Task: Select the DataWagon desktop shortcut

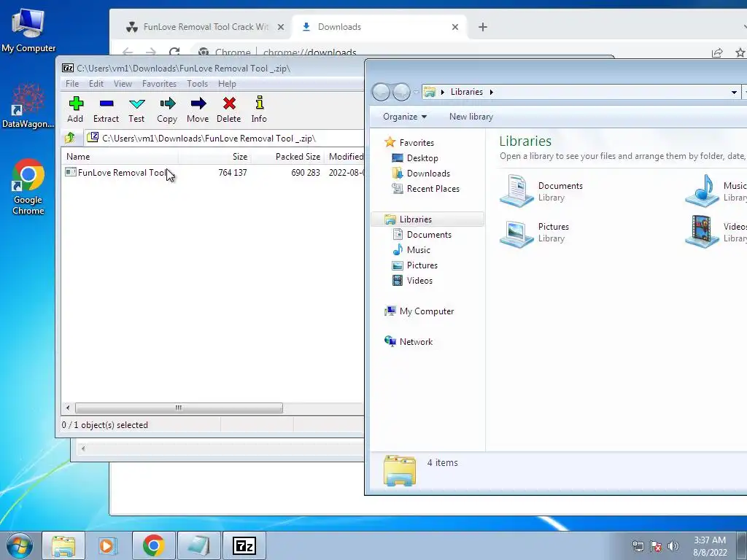Action: click(28, 106)
